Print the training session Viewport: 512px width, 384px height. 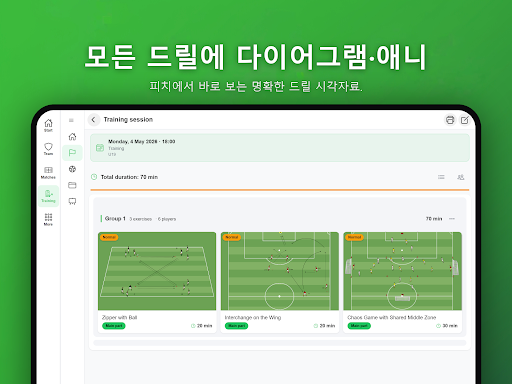click(450, 120)
